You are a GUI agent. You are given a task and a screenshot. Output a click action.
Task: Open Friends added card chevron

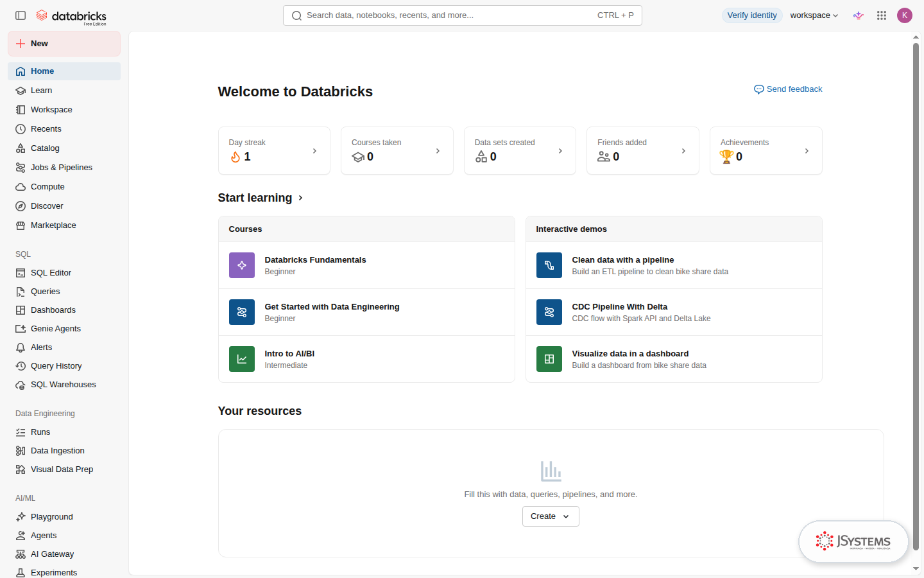tap(683, 151)
